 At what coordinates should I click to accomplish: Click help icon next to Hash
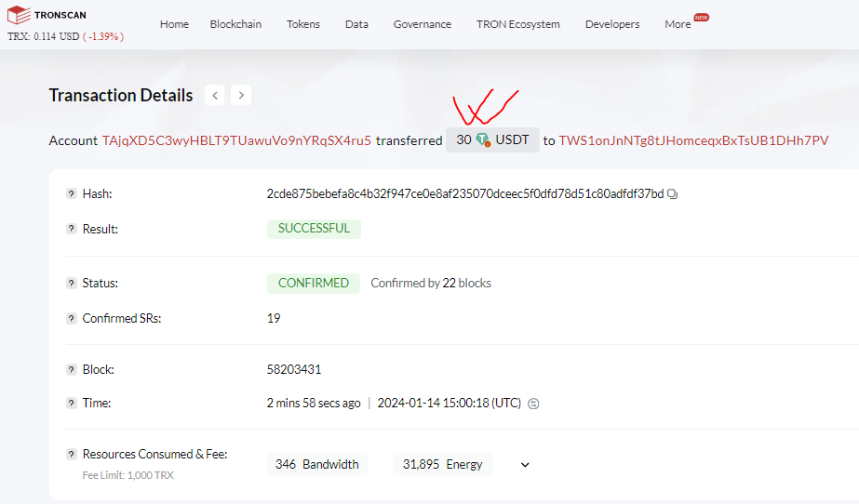(72, 193)
